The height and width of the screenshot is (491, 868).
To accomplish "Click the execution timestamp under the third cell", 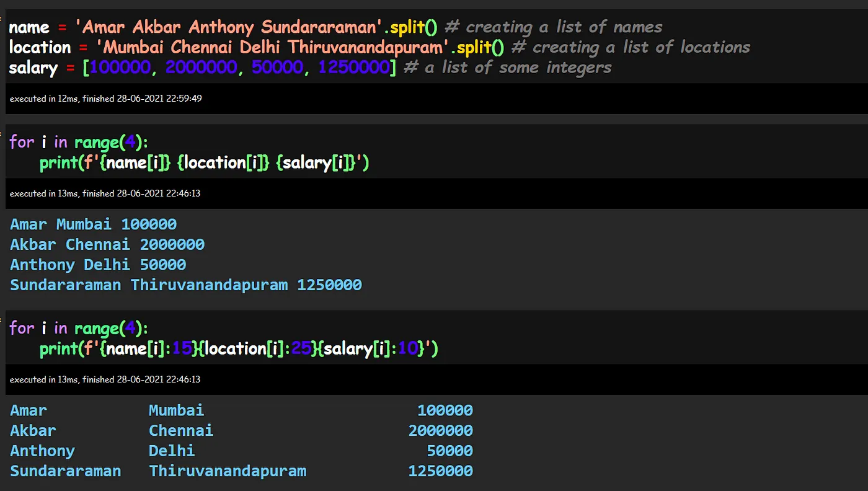I will point(105,379).
